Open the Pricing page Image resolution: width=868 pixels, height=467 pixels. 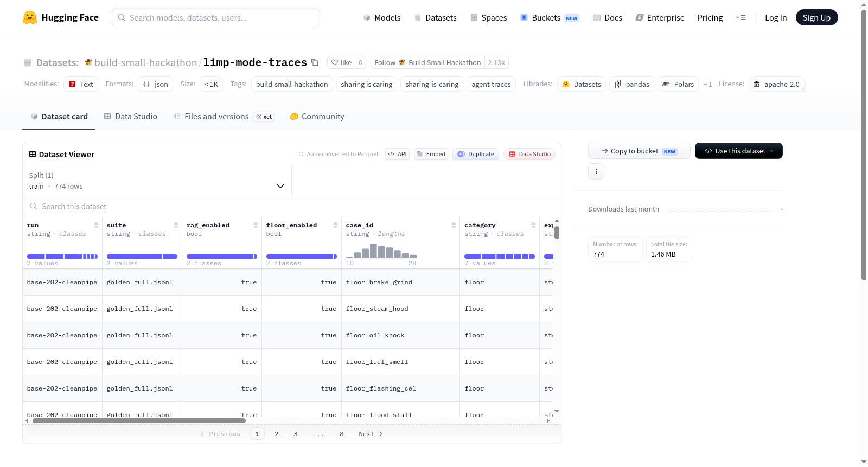[710, 17]
